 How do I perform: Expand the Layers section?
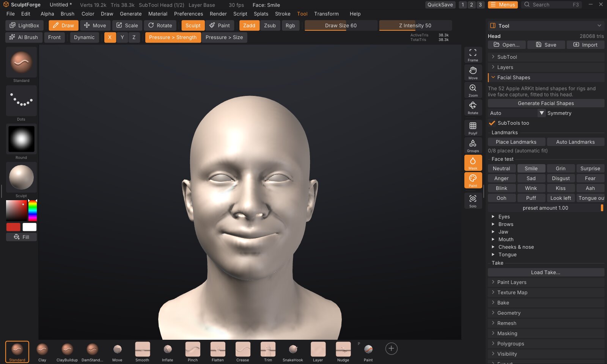coord(546,67)
